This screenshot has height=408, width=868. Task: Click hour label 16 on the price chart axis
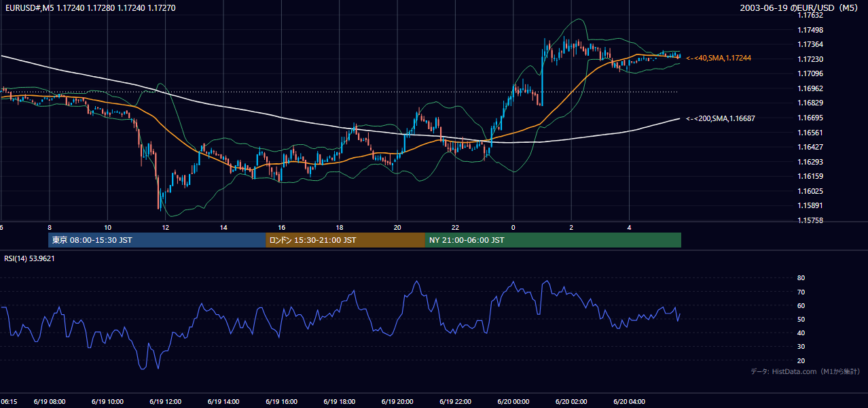pos(281,227)
